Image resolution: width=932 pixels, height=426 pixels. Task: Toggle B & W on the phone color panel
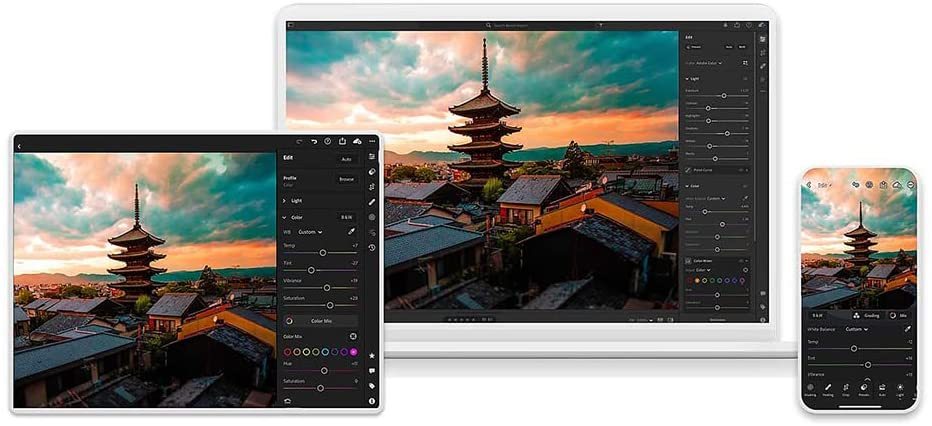(817, 315)
